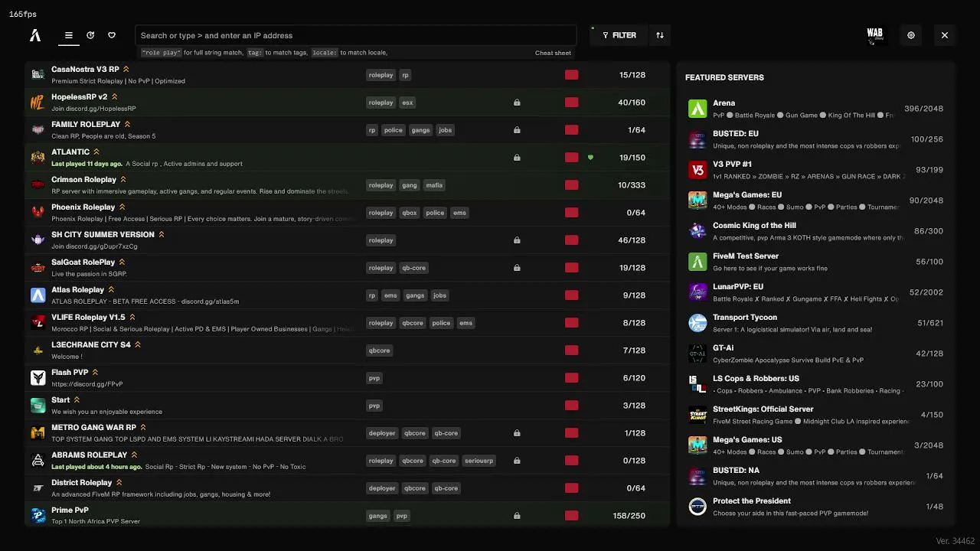Select the 'deployer' tag on District Roleplay
The image size is (980, 551).
point(382,488)
